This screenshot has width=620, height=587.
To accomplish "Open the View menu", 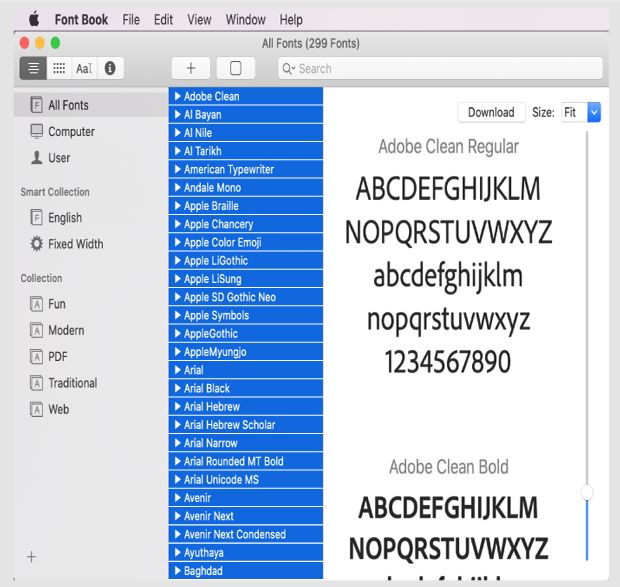I will pyautogui.click(x=199, y=19).
